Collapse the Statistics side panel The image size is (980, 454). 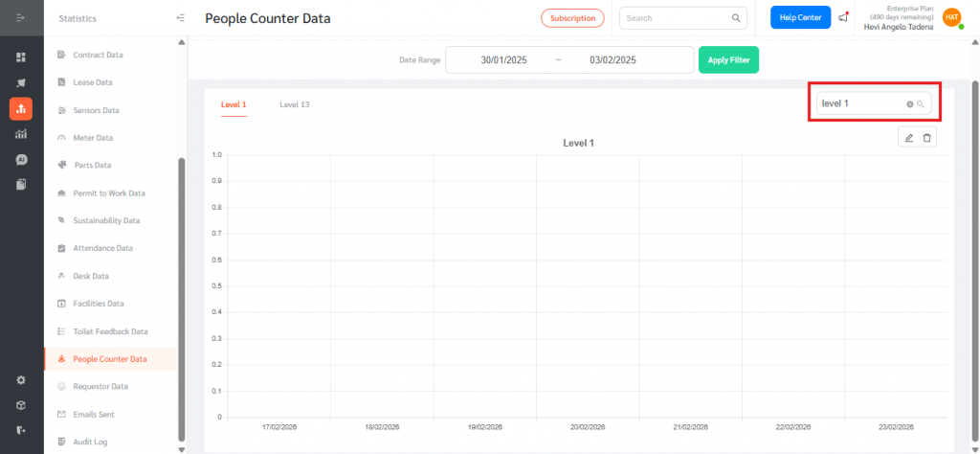(180, 18)
